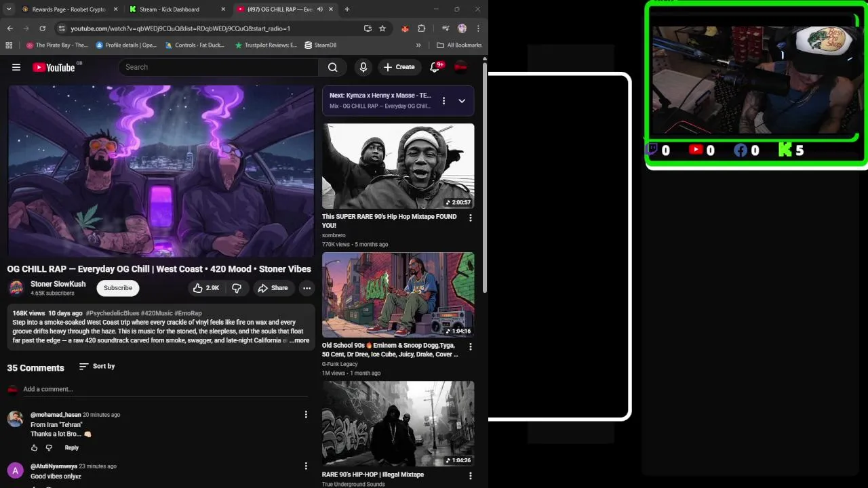Open SUPER RARE 90's Hip Hop Mixtape thumbnail
This screenshot has height=488, width=868.
398,166
